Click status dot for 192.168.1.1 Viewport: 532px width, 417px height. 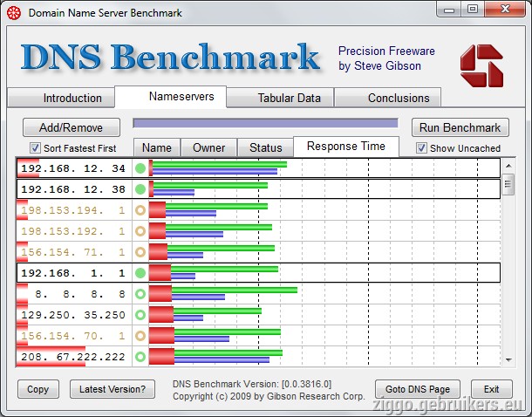pyautogui.click(x=140, y=273)
